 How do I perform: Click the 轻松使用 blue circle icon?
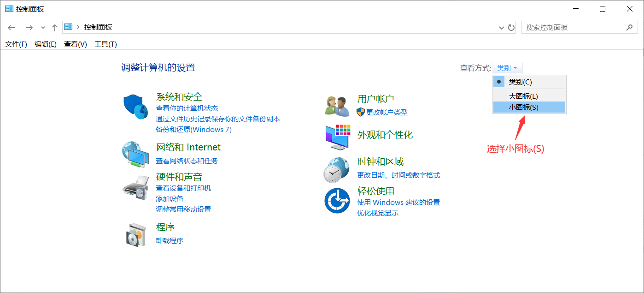tap(337, 201)
